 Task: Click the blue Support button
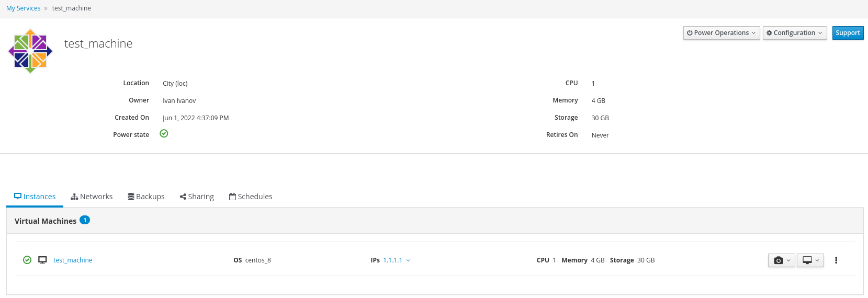847,33
